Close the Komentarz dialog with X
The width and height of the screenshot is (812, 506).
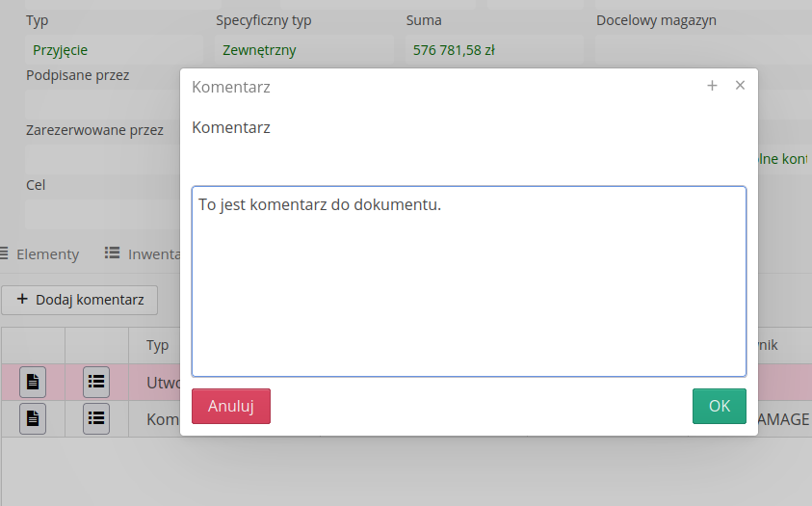coord(740,86)
